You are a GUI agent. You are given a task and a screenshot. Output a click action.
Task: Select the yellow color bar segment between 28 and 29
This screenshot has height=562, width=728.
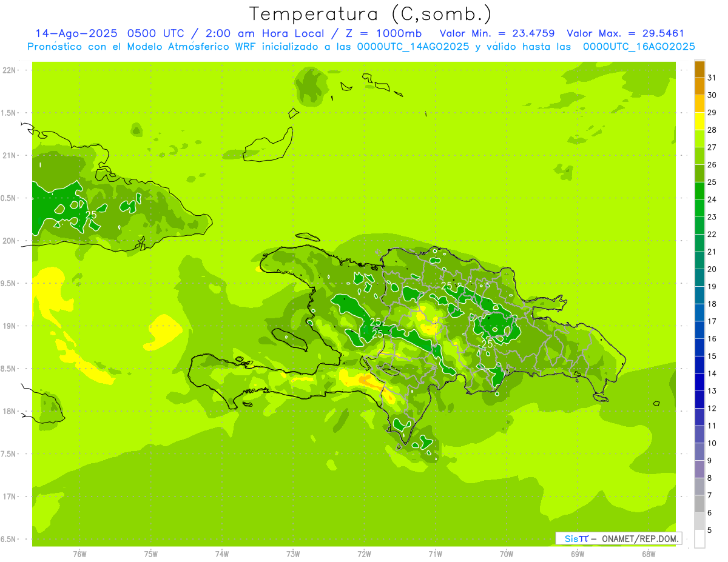coord(699,121)
